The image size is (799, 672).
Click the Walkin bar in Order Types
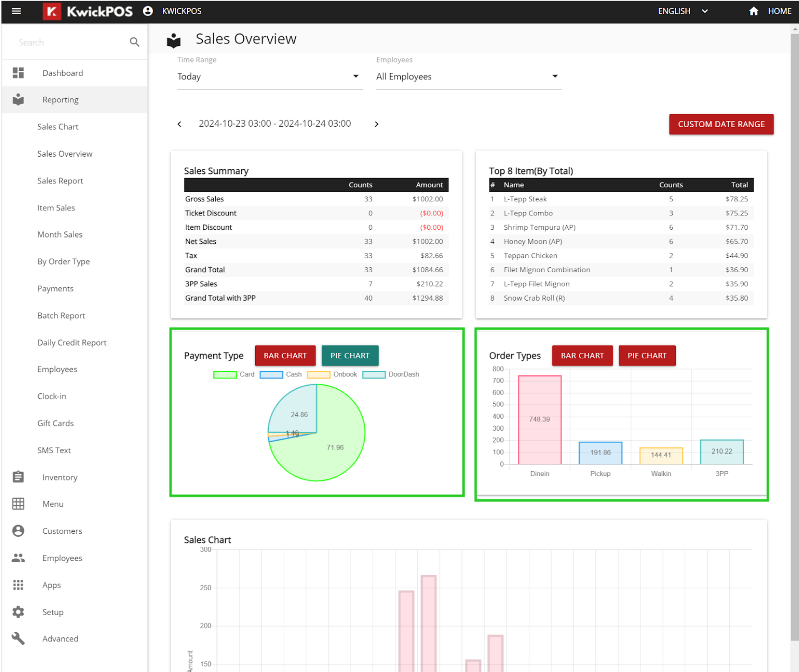point(661,456)
